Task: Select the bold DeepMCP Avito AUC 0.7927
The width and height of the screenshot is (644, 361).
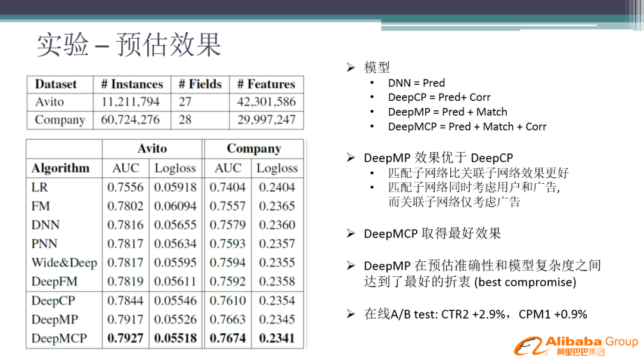Action: tap(125, 338)
